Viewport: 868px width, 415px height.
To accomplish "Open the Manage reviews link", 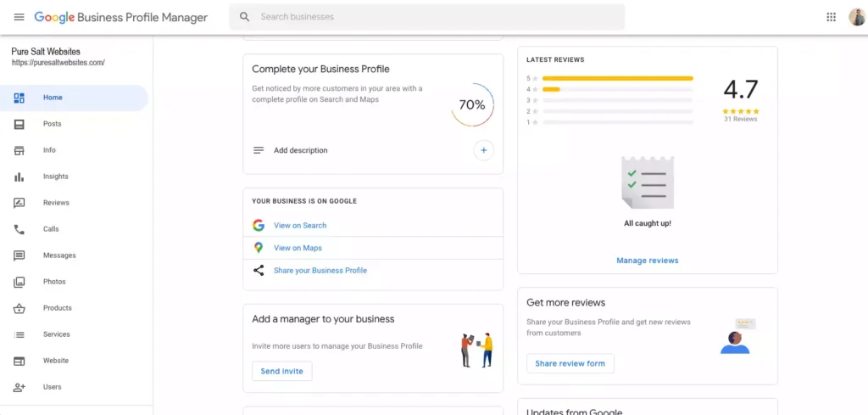I will [647, 261].
